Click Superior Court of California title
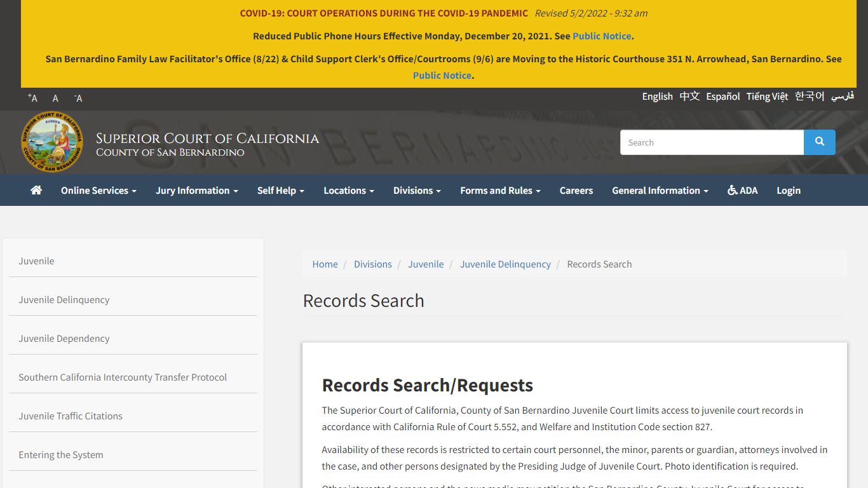This screenshot has height=488, width=868. click(x=207, y=139)
